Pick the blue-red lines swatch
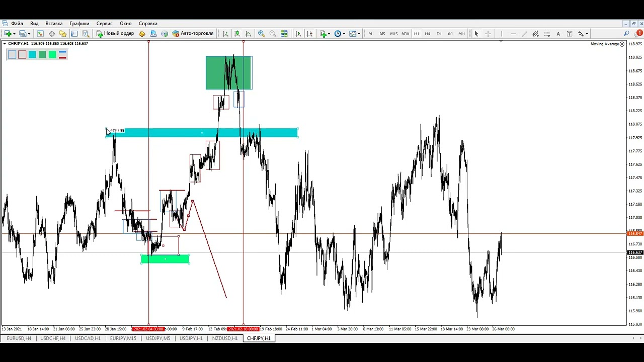This screenshot has height=362, width=644. coord(62,55)
